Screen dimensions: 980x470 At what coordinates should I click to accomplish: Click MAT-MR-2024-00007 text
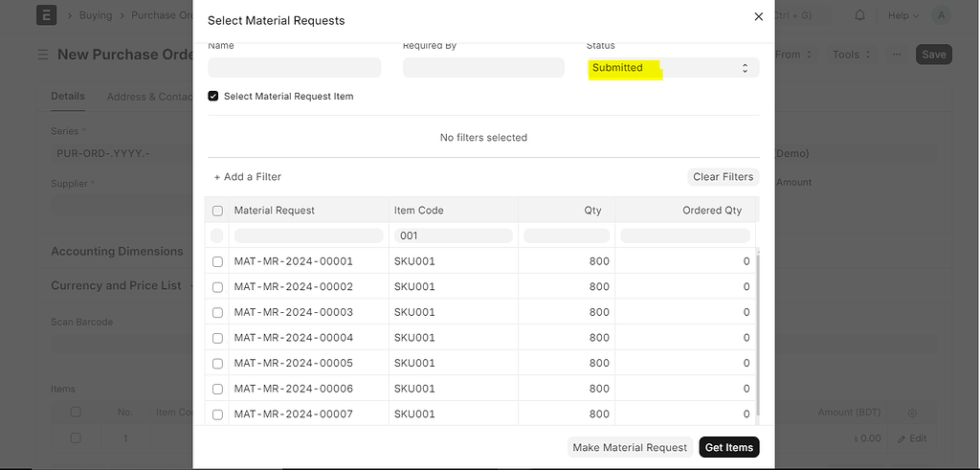pyautogui.click(x=293, y=414)
